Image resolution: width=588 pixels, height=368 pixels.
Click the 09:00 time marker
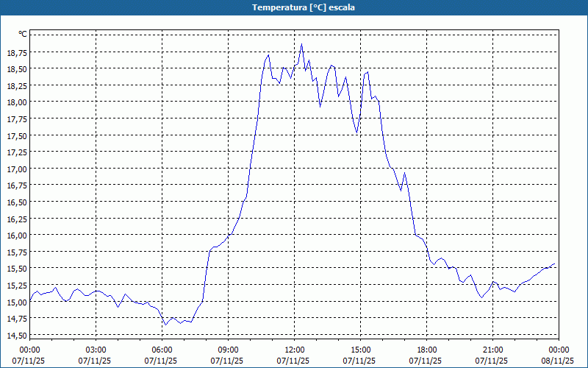coord(229,350)
